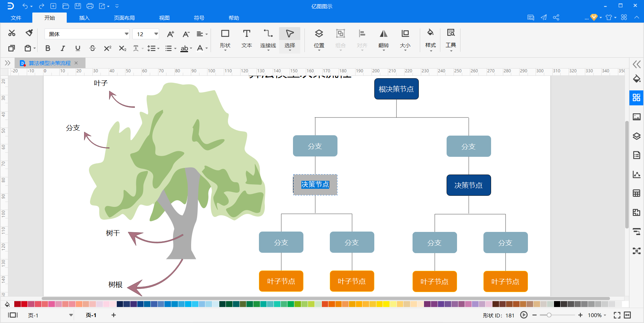Click the Undo arrow icon
This screenshot has width=644, height=323.
(x=25, y=6)
